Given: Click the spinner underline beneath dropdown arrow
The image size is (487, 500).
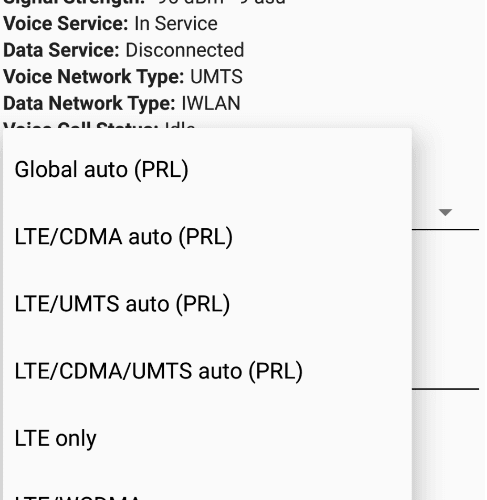Looking at the screenshot, I should pyautogui.click(x=445, y=229).
